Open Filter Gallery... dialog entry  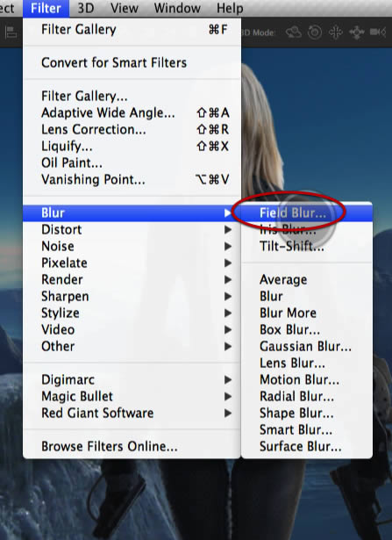pyautogui.click(x=132, y=96)
